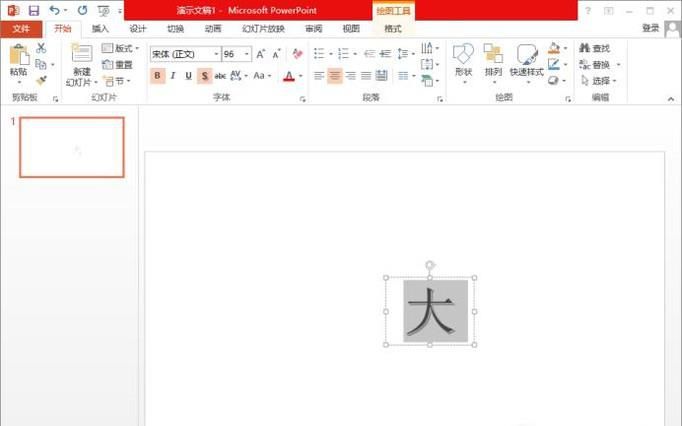The height and width of the screenshot is (426, 682).
Task: Expand the Layout (版式) dropdown
Action: (122, 48)
